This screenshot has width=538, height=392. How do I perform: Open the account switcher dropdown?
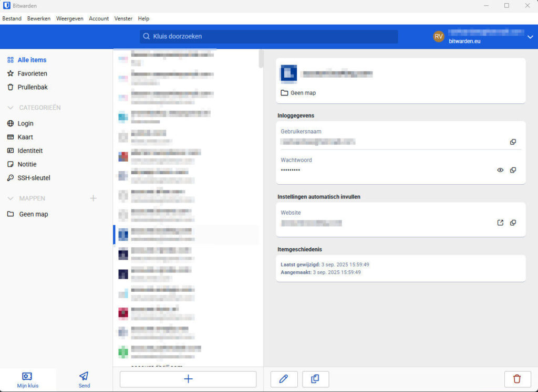click(x=530, y=37)
